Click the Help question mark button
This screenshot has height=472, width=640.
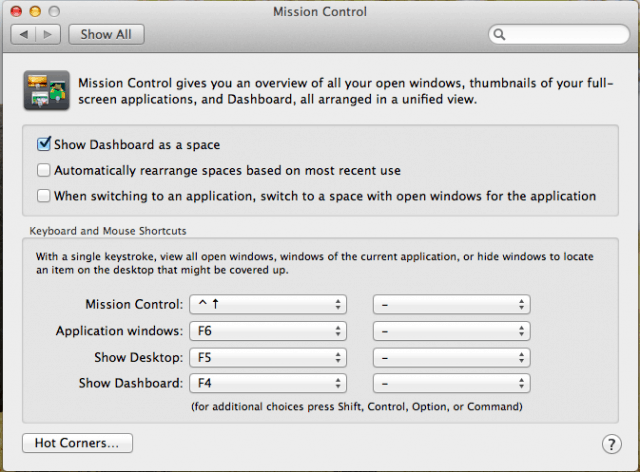[x=611, y=443]
